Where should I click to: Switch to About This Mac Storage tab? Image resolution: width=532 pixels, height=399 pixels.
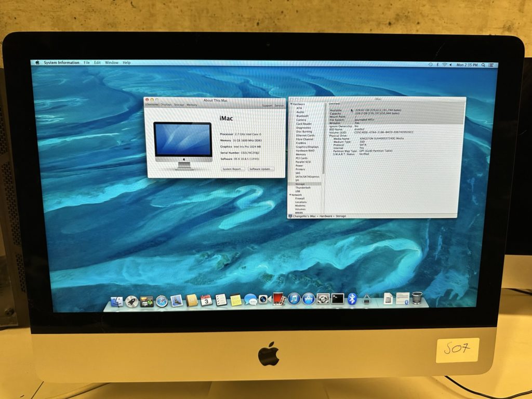(x=179, y=105)
